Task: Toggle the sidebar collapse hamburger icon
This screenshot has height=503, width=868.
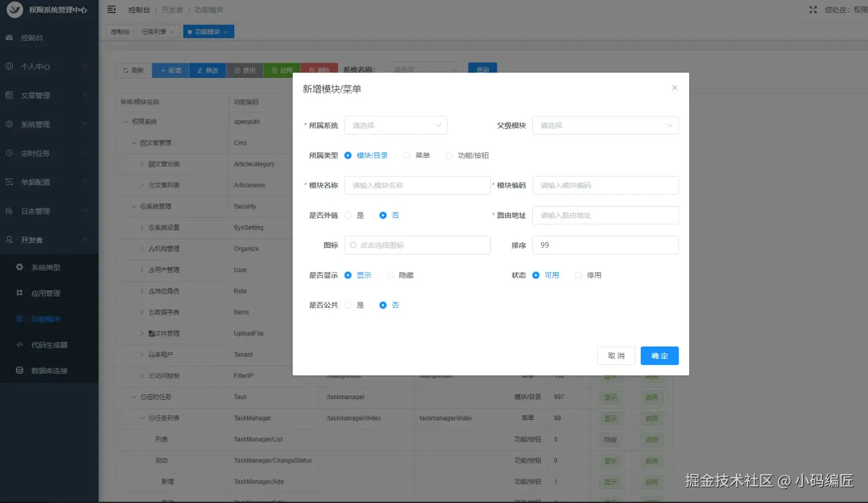Action: [x=112, y=9]
